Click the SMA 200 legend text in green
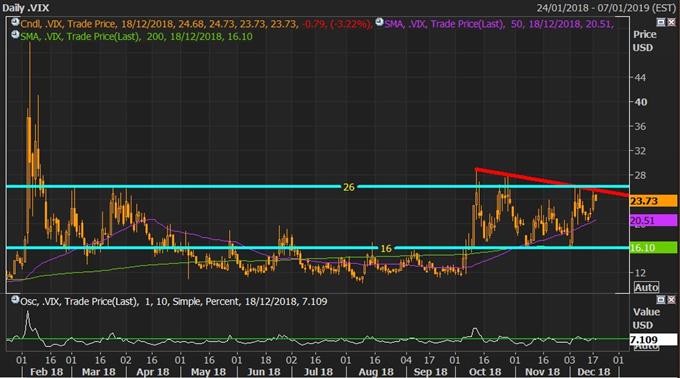Viewport: 680px width, 378px height. click(x=136, y=36)
